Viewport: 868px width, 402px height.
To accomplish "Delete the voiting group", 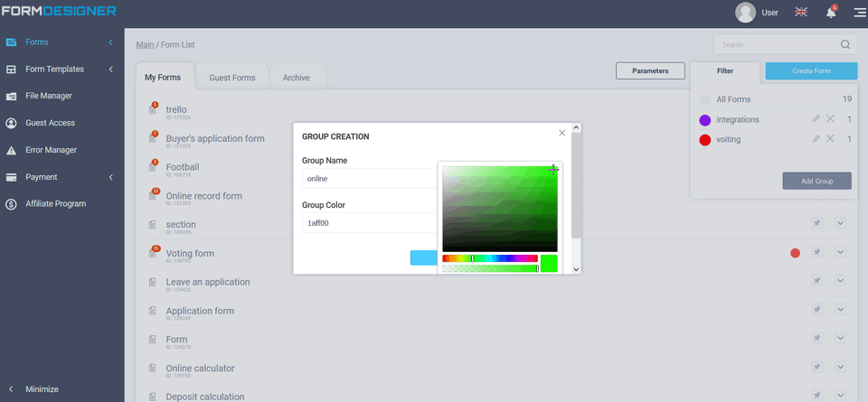I will [830, 139].
